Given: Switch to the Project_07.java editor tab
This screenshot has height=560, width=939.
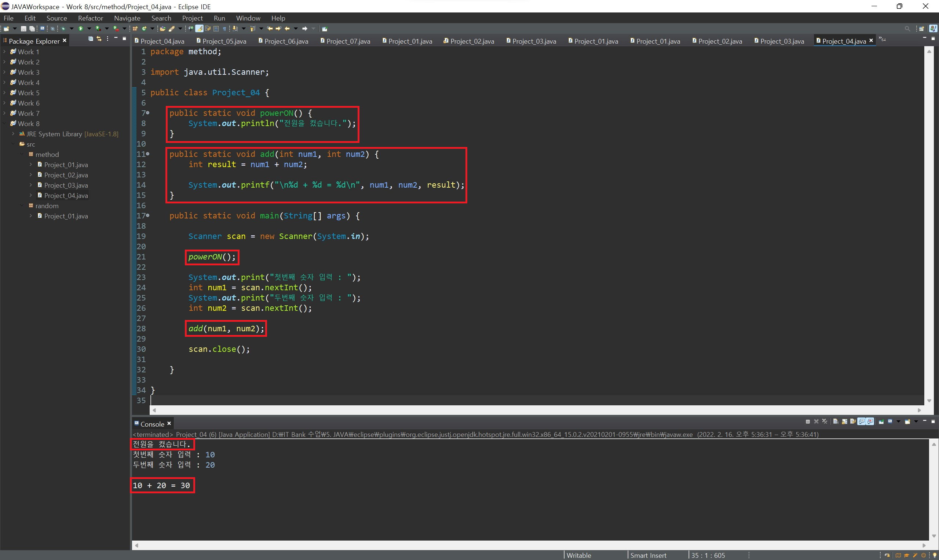Looking at the screenshot, I should click(x=348, y=41).
